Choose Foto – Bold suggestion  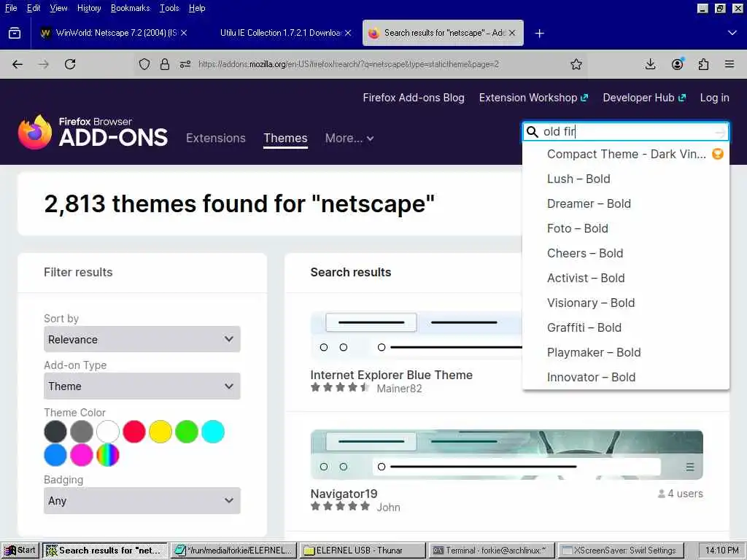(625, 228)
